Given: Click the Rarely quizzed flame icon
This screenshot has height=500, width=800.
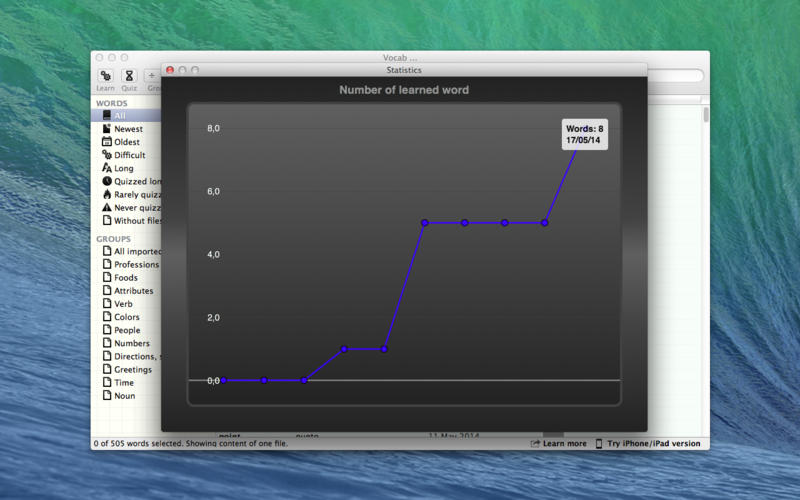Looking at the screenshot, I should [x=107, y=194].
